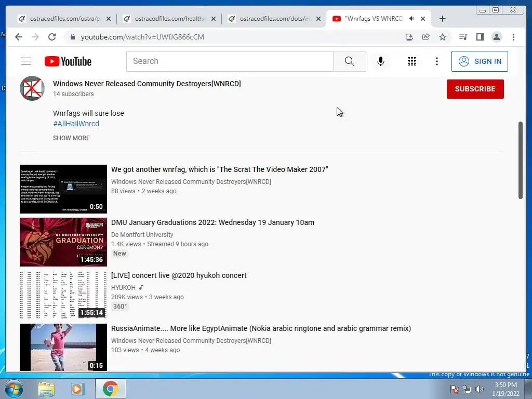Open the WNRCD channel avatar

[32, 88]
